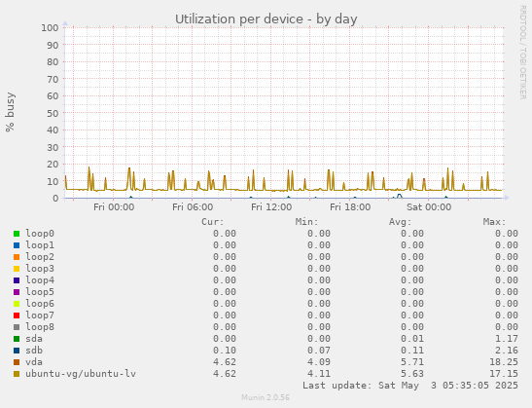
Task: Select the loop5 legend label
Action: click(x=40, y=292)
